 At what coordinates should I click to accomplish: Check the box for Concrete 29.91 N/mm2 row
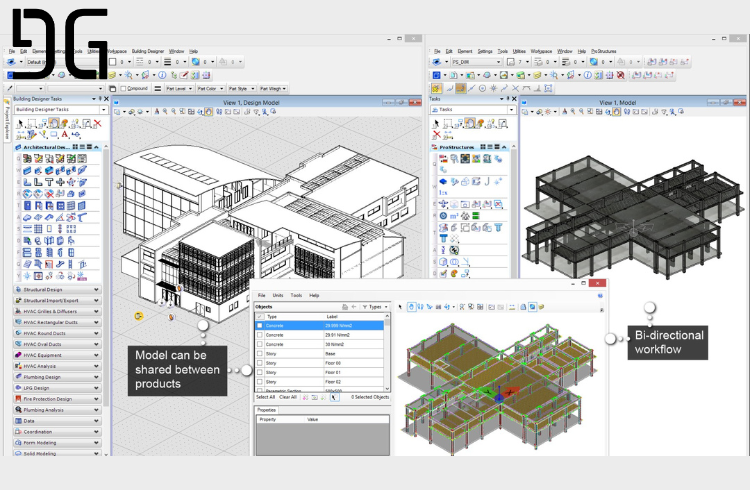click(x=260, y=335)
